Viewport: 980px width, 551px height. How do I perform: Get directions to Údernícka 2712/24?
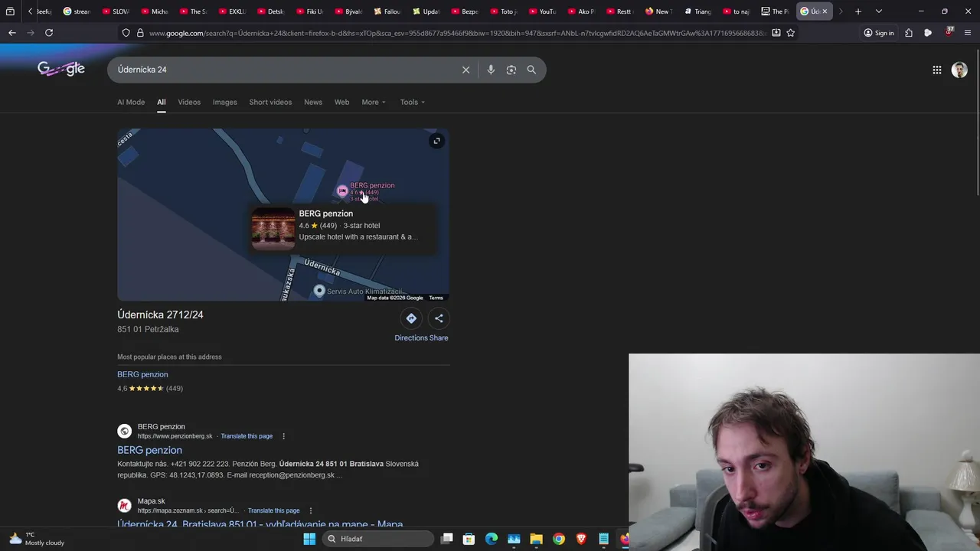pos(411,318)
